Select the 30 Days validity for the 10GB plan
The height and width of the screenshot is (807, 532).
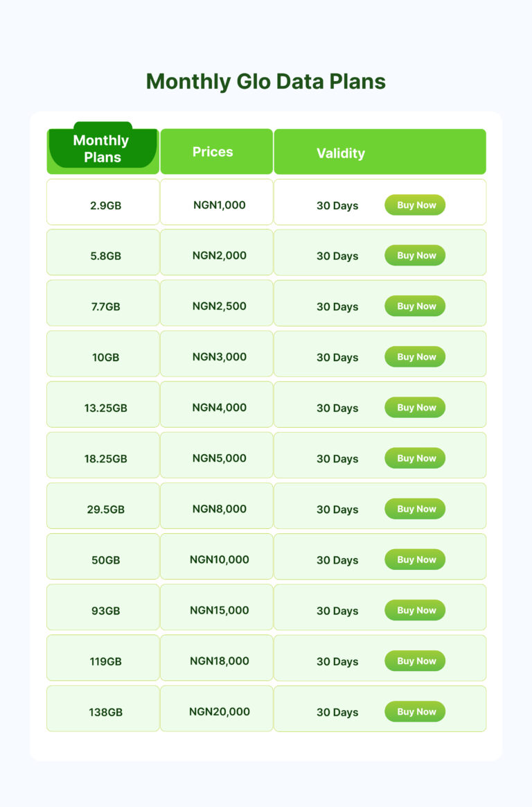[x=337, y=357]
